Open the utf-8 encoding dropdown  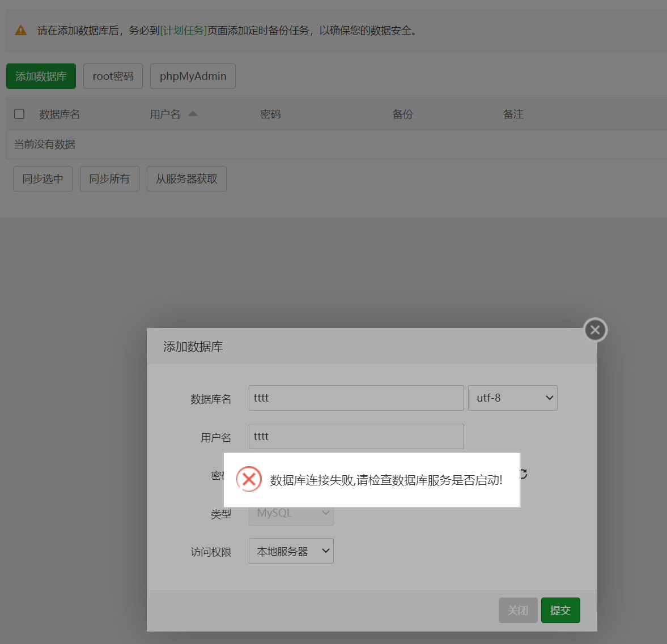(x=513, y=398)
